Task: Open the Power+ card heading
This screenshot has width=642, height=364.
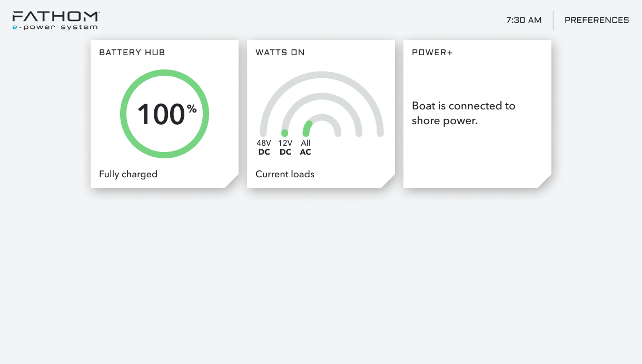Action: 432,53
